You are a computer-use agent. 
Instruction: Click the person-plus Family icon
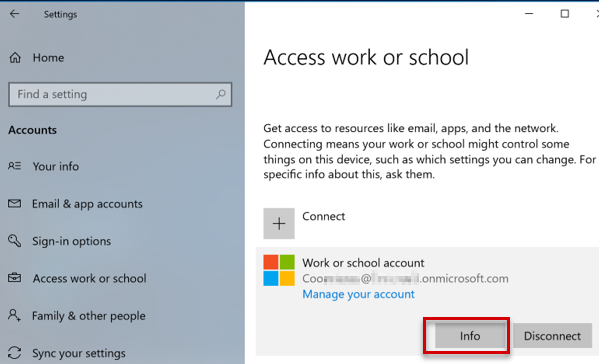pyautogui.click(x=15, y=315)
